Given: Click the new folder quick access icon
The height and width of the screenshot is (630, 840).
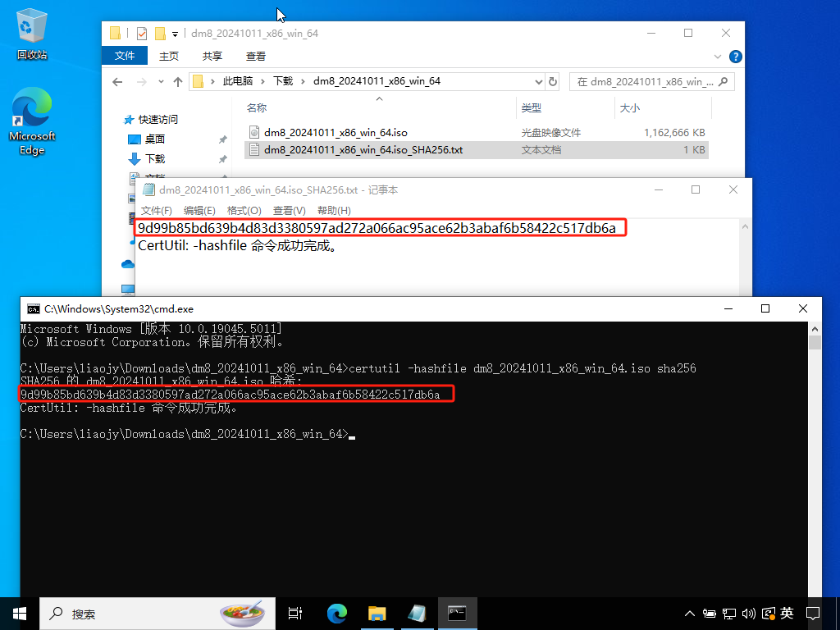Looking at the screenshot, I should pos(160,34).
